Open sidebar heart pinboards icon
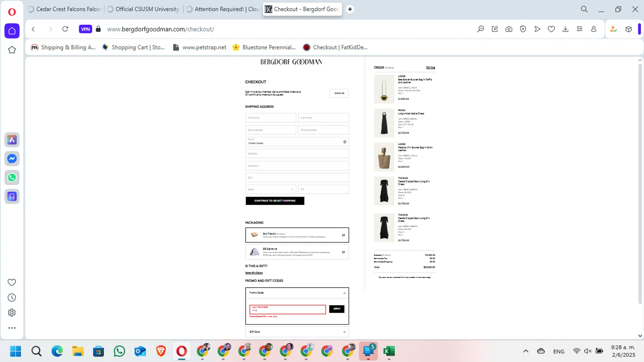 [x=12, y=282]
